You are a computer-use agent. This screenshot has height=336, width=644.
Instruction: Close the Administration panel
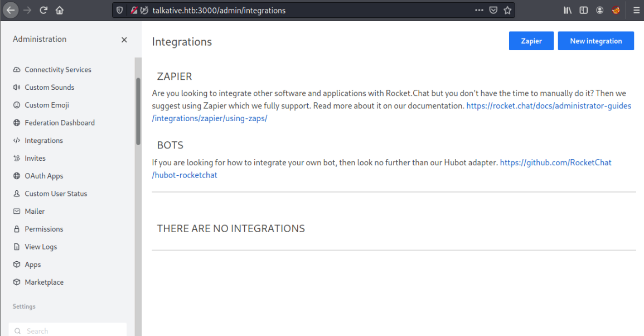coord(124,40)
